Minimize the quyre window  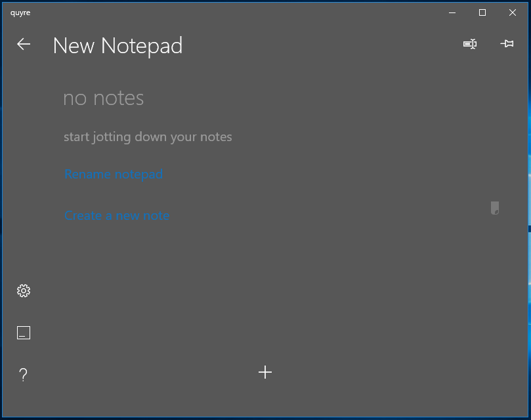(x=452, y=13)
